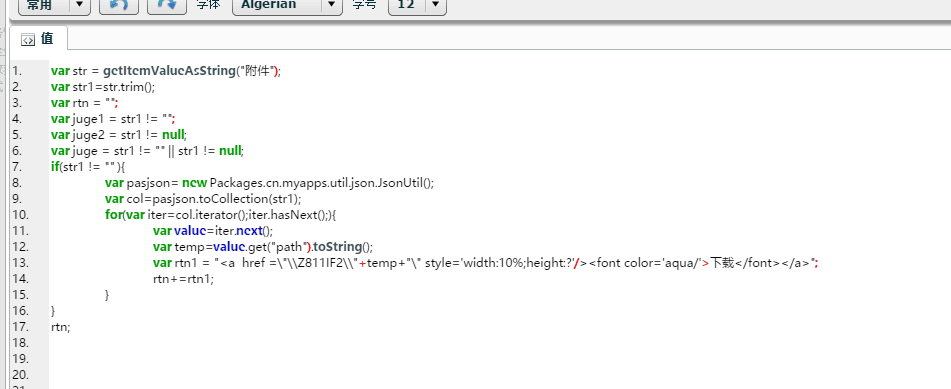The image size is (951, 389).
Task: Click empty code line 18
Action: tap(500, 343)
